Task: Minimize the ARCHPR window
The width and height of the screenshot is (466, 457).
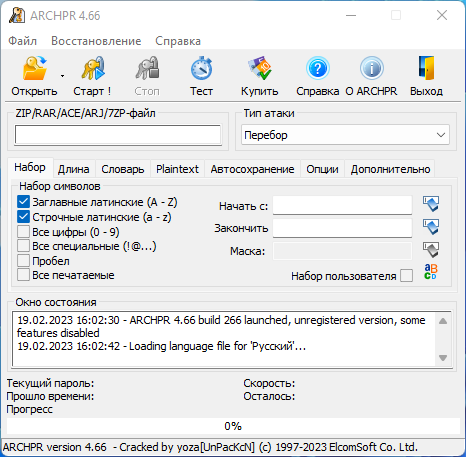Action: [351, 15]
